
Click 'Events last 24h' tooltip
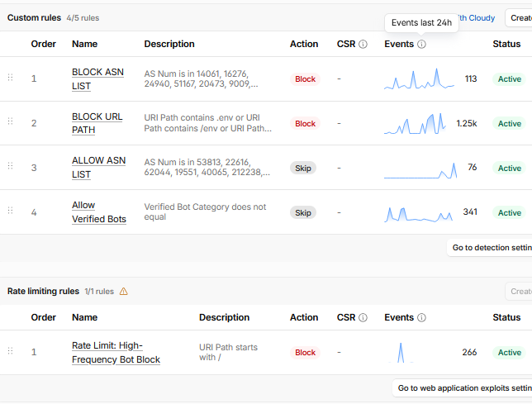click(x=421, y=23)
